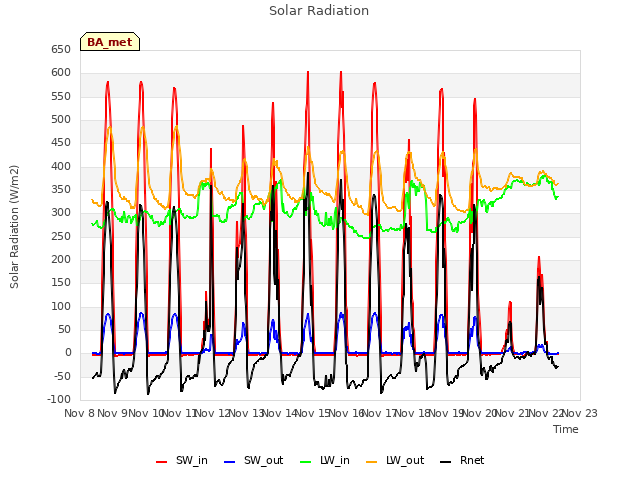Screen dimensions: 640x480
Task: Toggle the SW_out legend entry
Action: [x=253, y=460]
